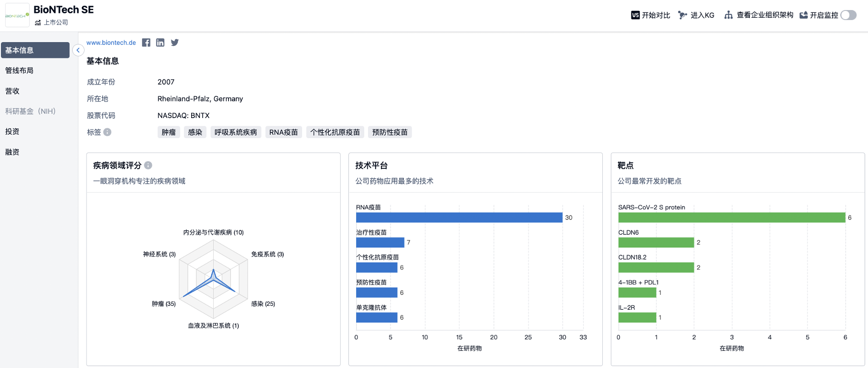Viewport: 868px width, 368px height.
Task: Click the 开始对比 compare icon
Action: point(635,15)
